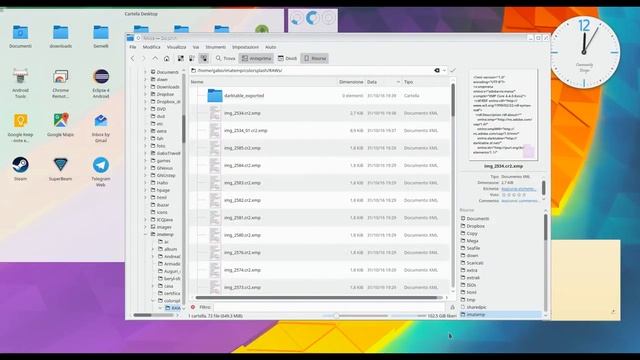Expand the DVD tree folder
This screenshot has width=640, height=360.
coord(145,109)
